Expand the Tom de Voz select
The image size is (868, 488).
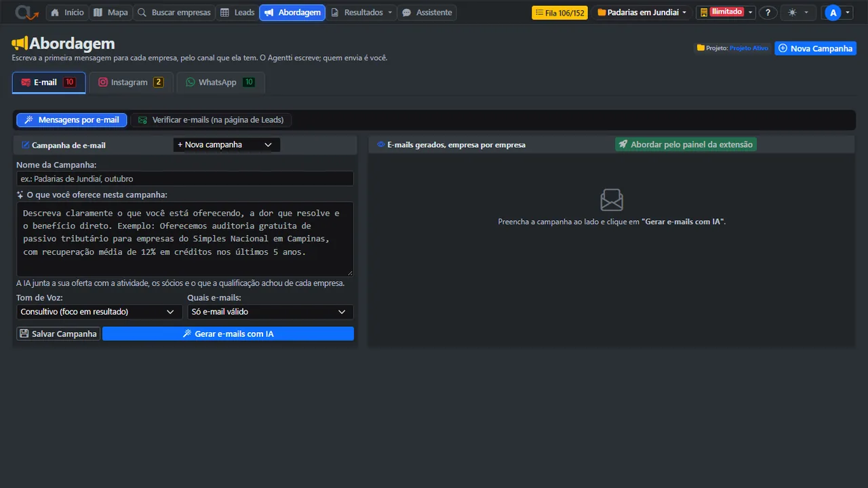99,312
